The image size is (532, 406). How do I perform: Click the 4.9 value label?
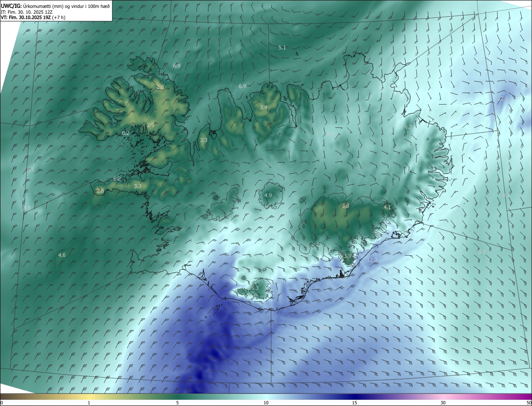[268, 195]
